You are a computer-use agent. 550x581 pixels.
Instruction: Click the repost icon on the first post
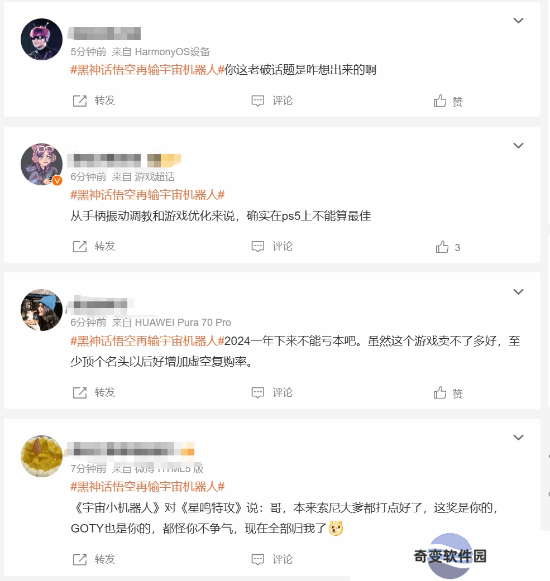click(x=80, y=101)
